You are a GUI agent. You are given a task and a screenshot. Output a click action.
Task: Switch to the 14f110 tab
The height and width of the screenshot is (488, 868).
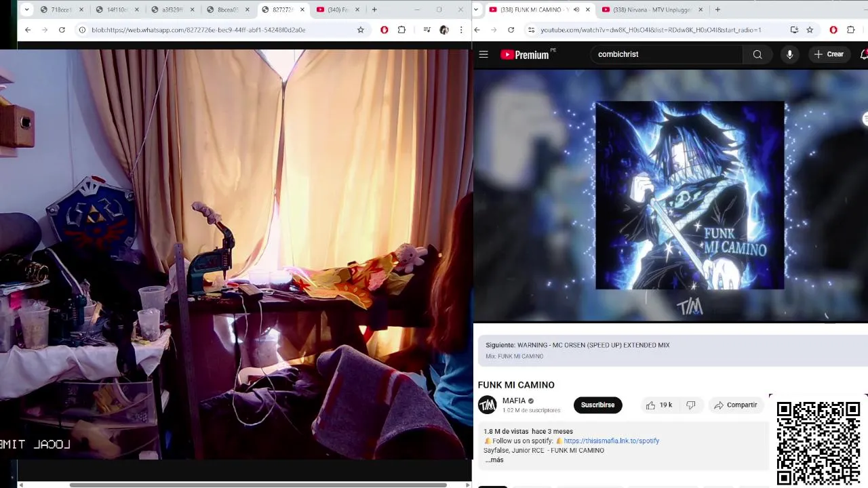(117, 9)
